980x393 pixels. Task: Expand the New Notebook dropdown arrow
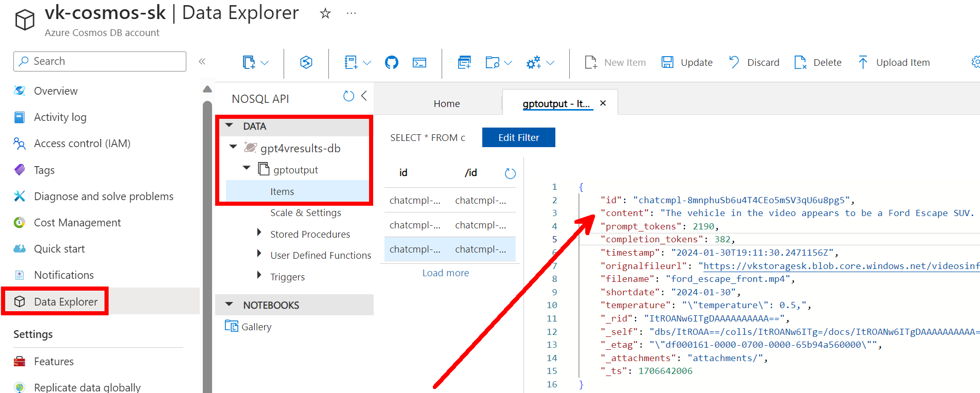[x=367, y=63]
